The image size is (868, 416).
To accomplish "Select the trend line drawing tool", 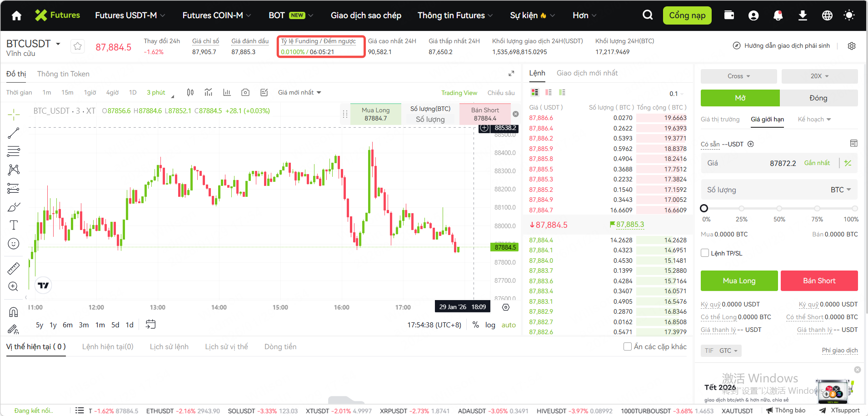I will point(14,133).
